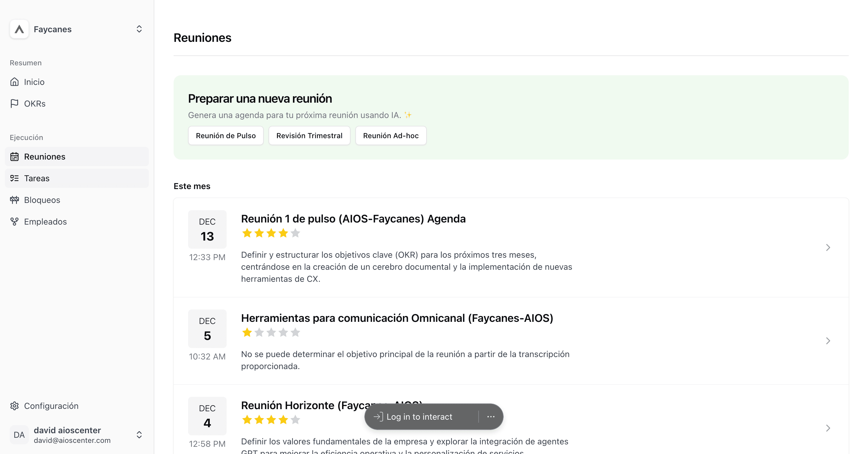Click the fifth grey star of Reunión Horizonte
This screenshot has height=454, width=868.
295,420
